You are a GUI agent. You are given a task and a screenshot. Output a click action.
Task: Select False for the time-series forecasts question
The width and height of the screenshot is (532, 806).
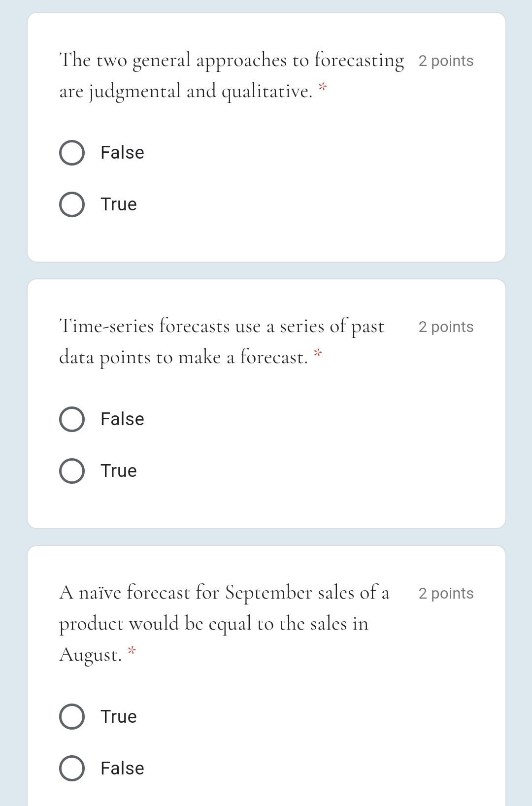pyautogui.click(x=71, y=419)
